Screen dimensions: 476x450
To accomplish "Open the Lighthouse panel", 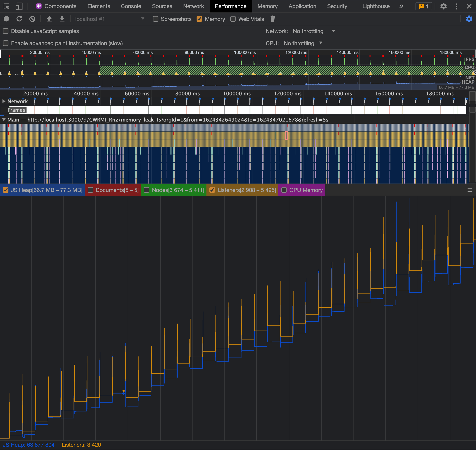I will point(376,6).
